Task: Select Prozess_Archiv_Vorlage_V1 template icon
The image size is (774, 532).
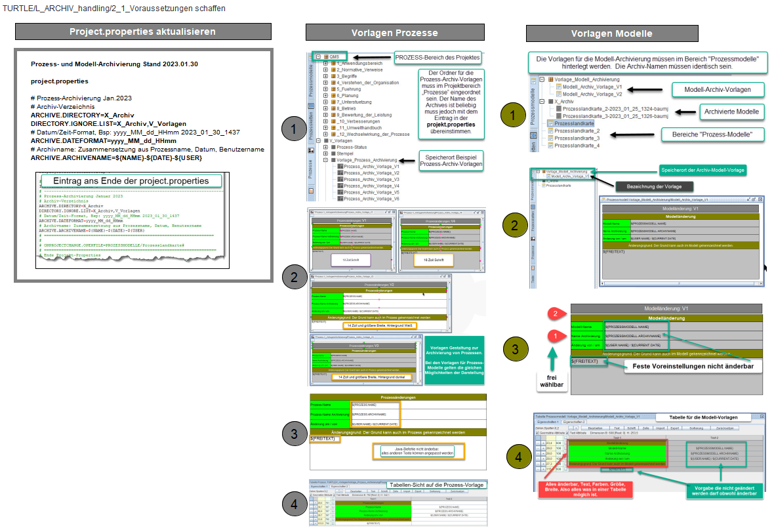Action: click(x=340, y=167)
